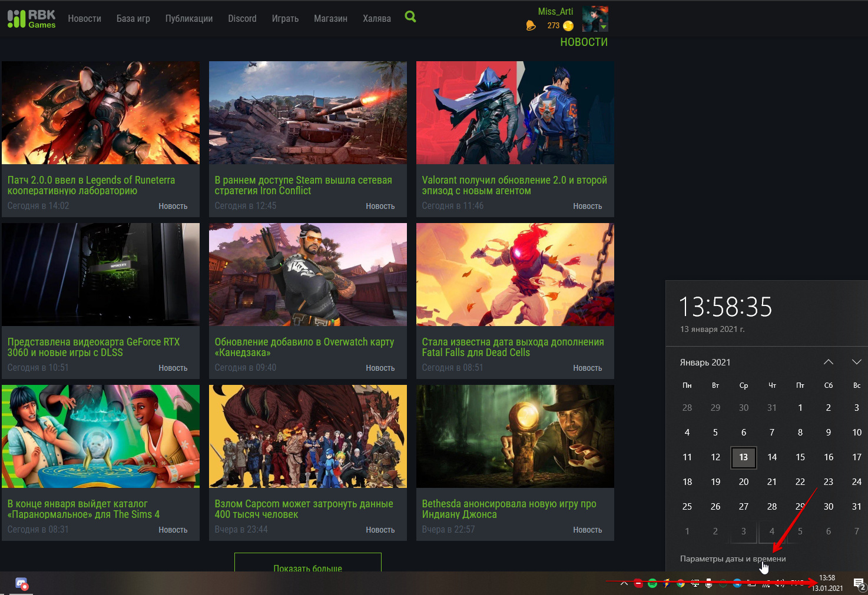Go to next month in calendar

[x=857, y=362]
